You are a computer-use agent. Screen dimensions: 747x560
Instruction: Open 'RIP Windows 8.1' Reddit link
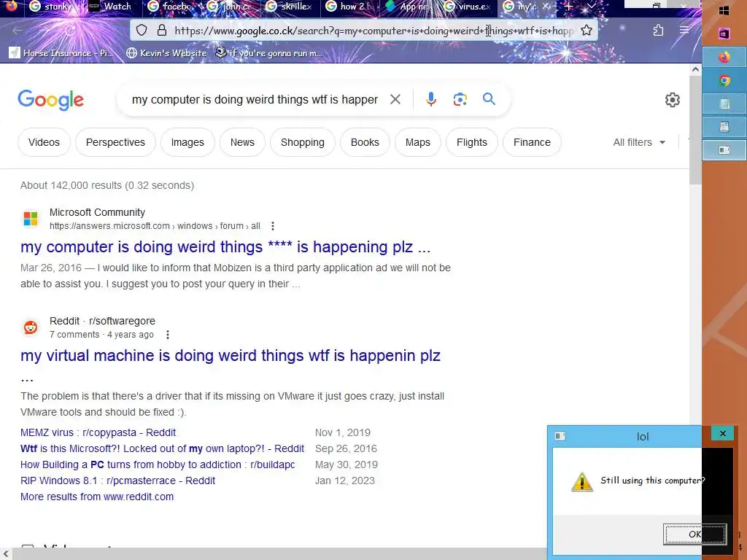(x=117, y=481)
